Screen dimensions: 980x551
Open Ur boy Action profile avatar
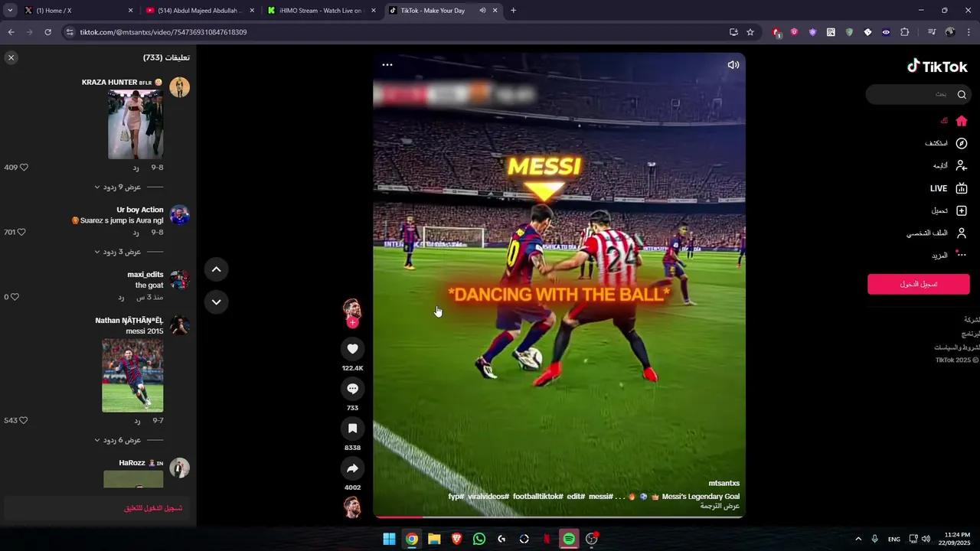coord(179,215)
